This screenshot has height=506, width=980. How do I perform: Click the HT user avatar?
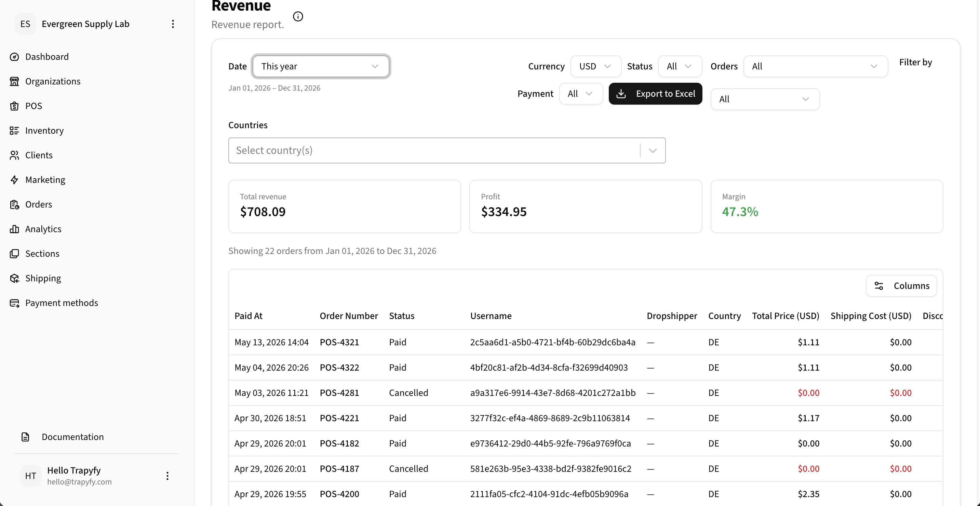[x=31, y=476]
